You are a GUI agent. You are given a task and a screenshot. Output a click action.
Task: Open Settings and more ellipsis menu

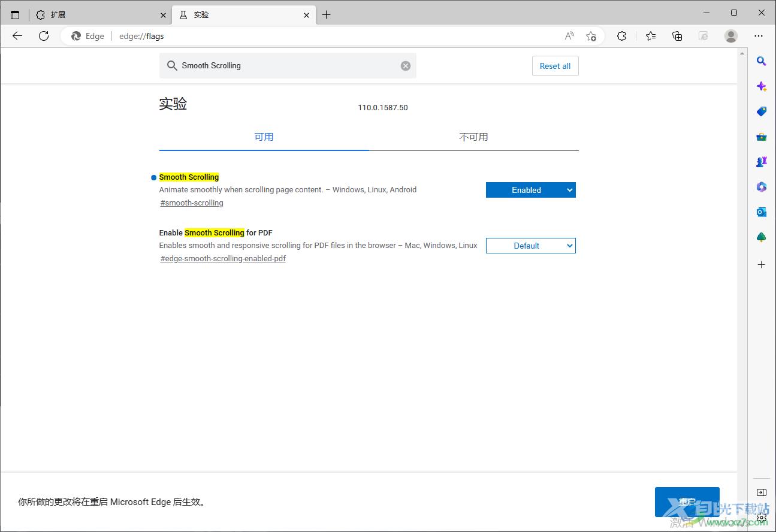(760, 36)
